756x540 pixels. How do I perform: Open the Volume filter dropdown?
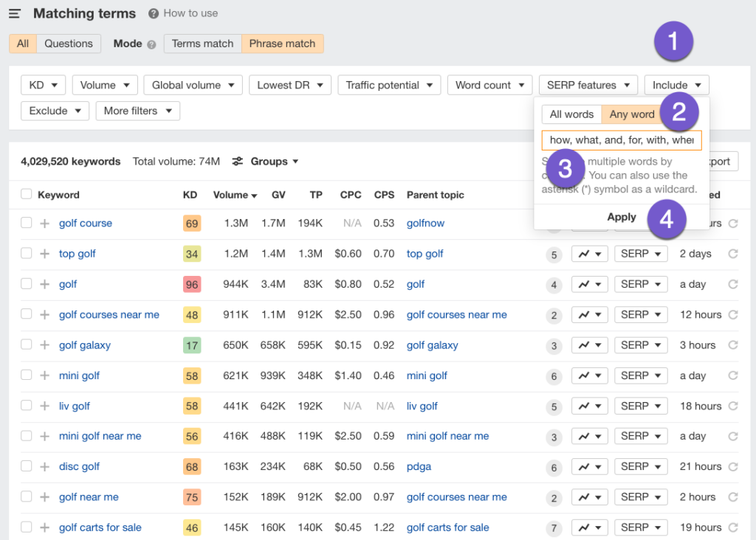tap(105, 86)
